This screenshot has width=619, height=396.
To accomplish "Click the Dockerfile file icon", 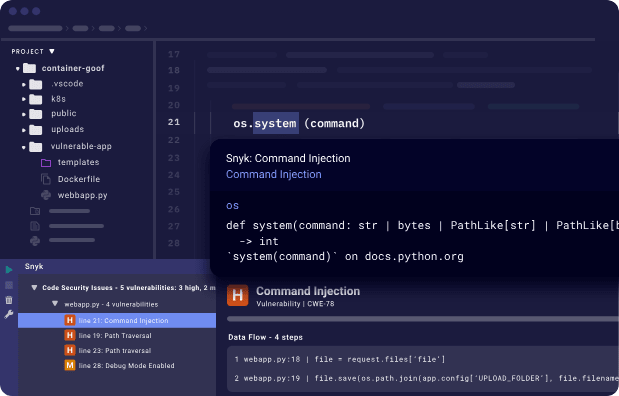I will [x=46, y=179].
